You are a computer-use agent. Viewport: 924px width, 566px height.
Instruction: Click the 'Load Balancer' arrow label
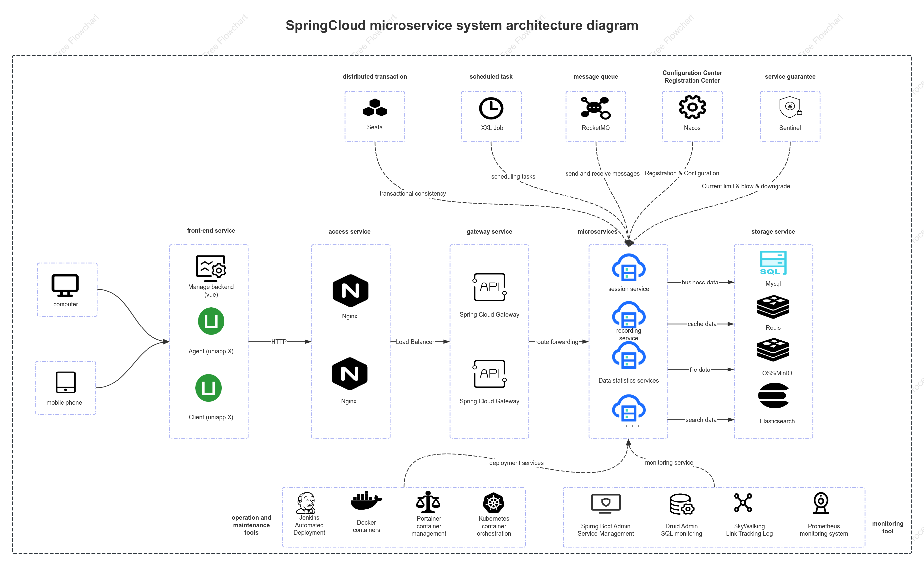(x=415, y=342)
